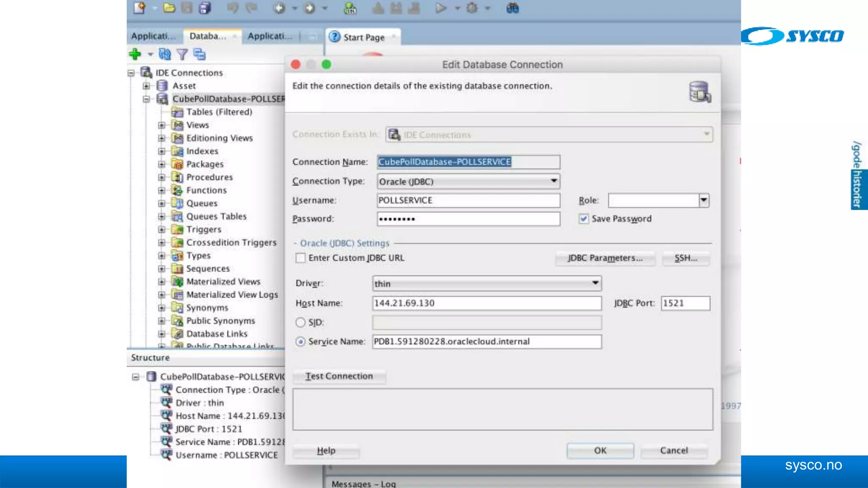Image resolution: width=868 pixels, height=488 pixels.
Task: Click the New document toolbar icon
Action: (x=139, y=8)
